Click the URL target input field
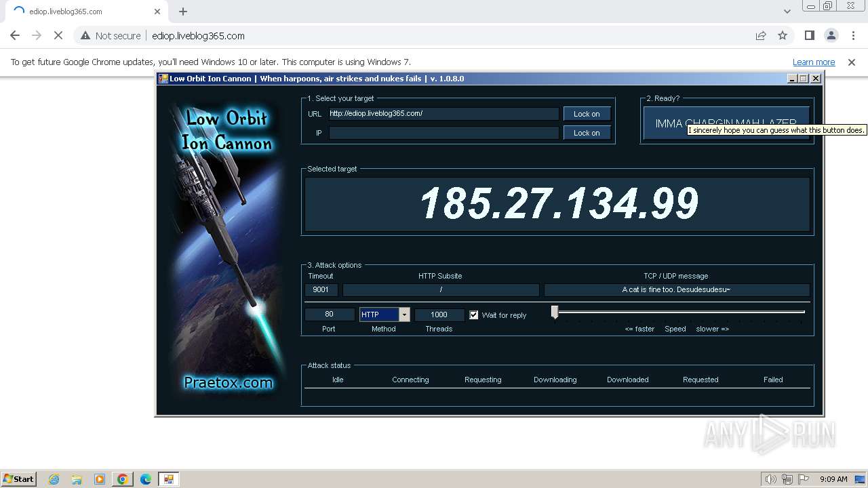 pos(444,114)
